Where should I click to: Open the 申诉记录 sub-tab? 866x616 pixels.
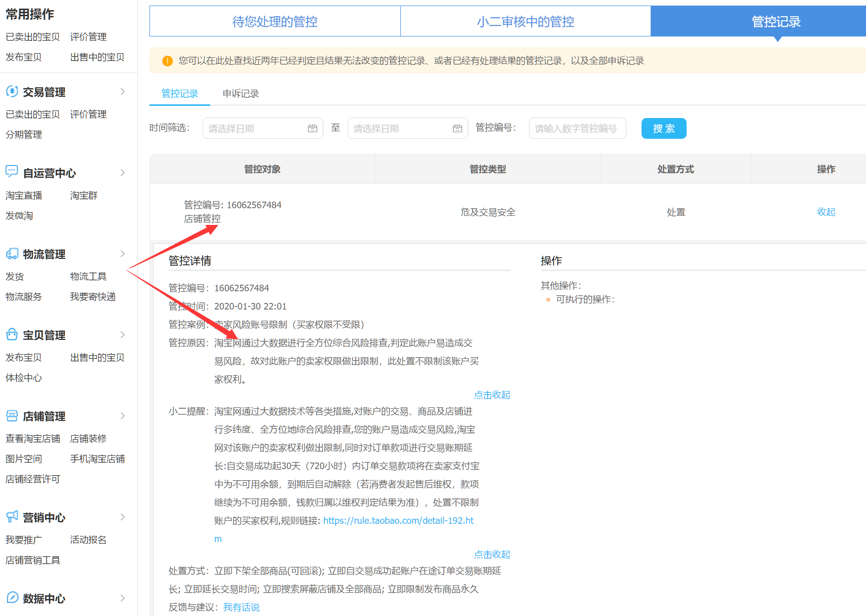pyautogui.click(x=241, y=94)
